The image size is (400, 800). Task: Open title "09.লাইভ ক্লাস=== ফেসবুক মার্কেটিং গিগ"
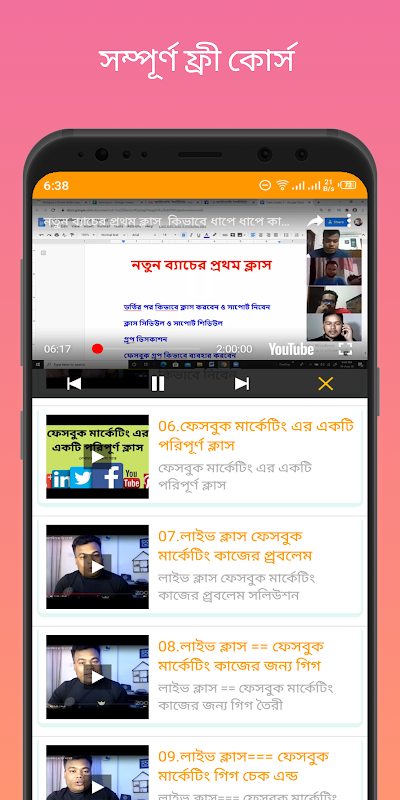tap(243, 766)
